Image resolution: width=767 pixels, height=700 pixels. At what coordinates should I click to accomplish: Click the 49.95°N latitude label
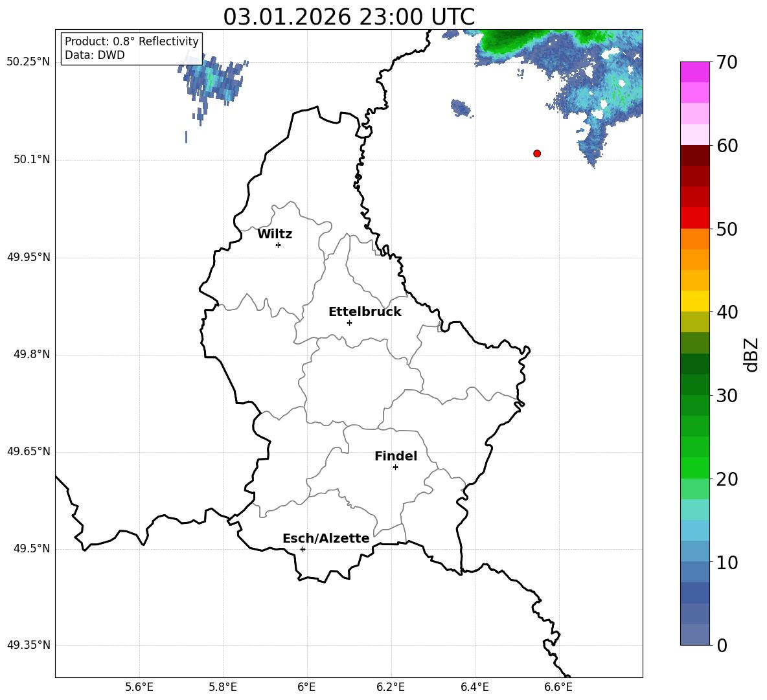click(29, 257)
